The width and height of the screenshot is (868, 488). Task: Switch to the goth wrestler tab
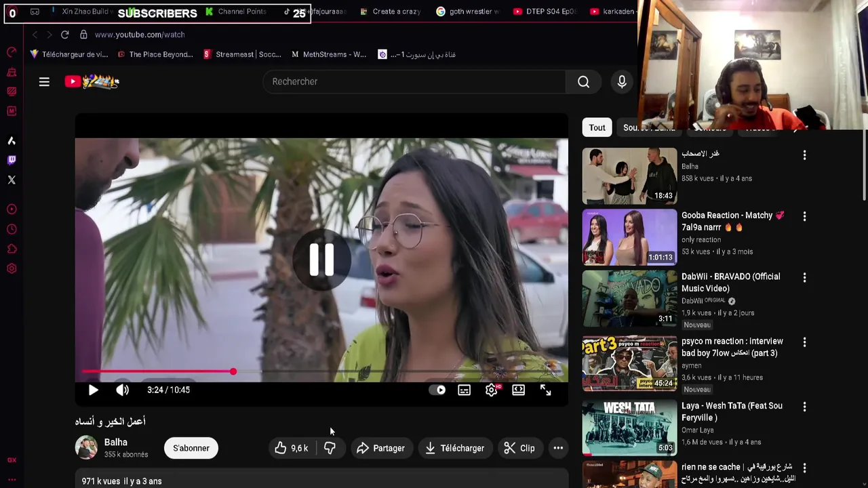[468, 12]
